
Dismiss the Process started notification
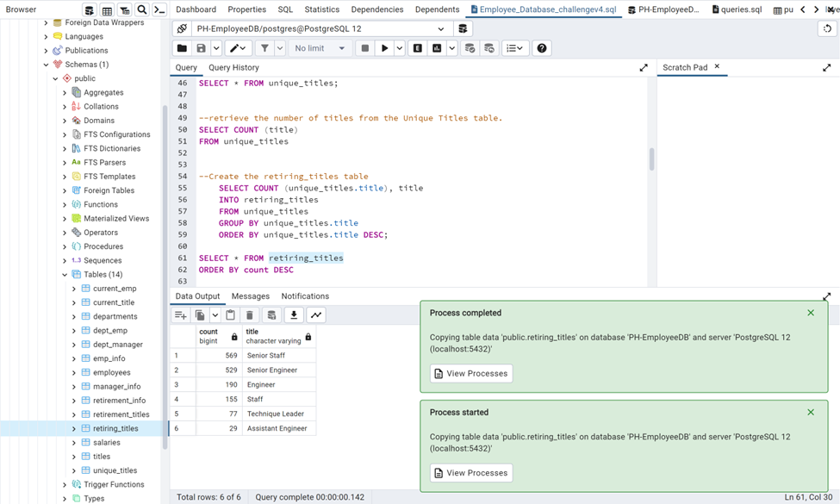810,412
